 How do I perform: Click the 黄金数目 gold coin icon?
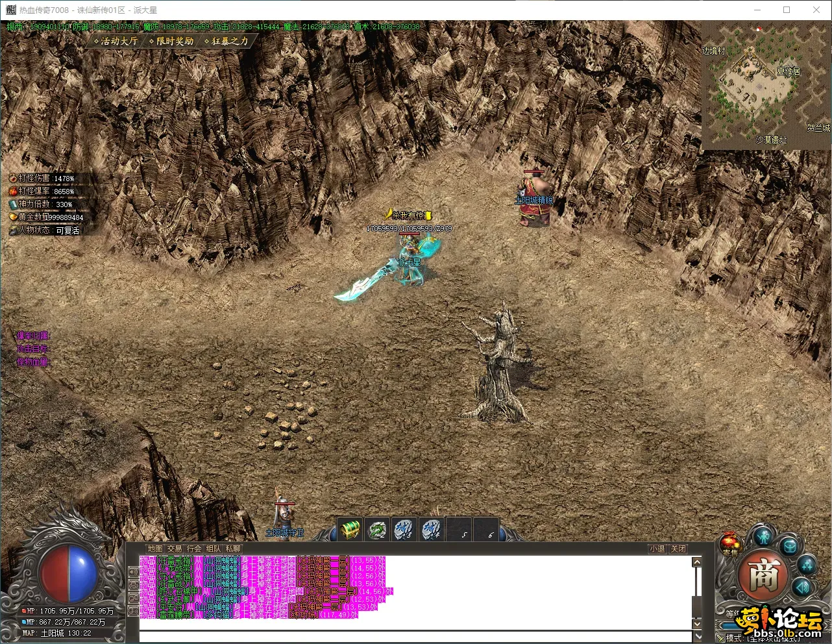tap(13, 217)
